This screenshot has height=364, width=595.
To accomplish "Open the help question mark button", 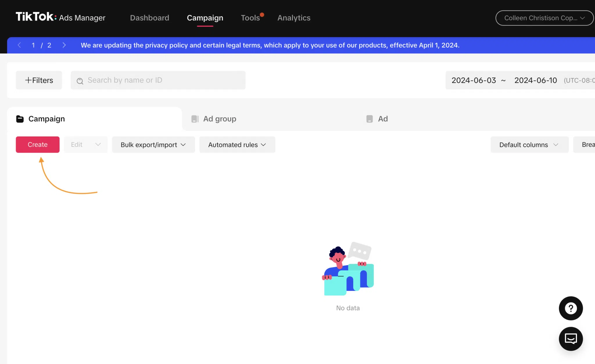I will tap(571, 308).
